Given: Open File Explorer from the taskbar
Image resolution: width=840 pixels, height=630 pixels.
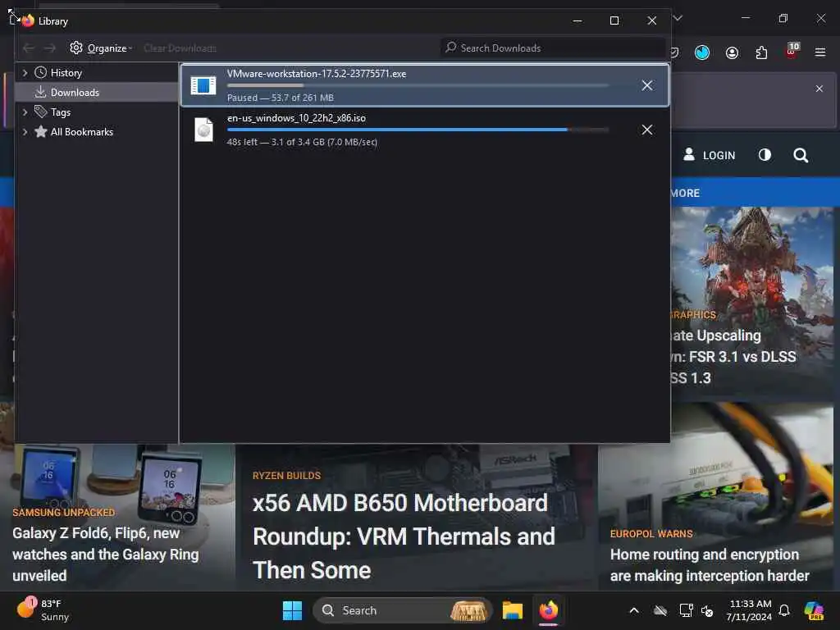Looking at the screenshot, I should tap(513, 610).
